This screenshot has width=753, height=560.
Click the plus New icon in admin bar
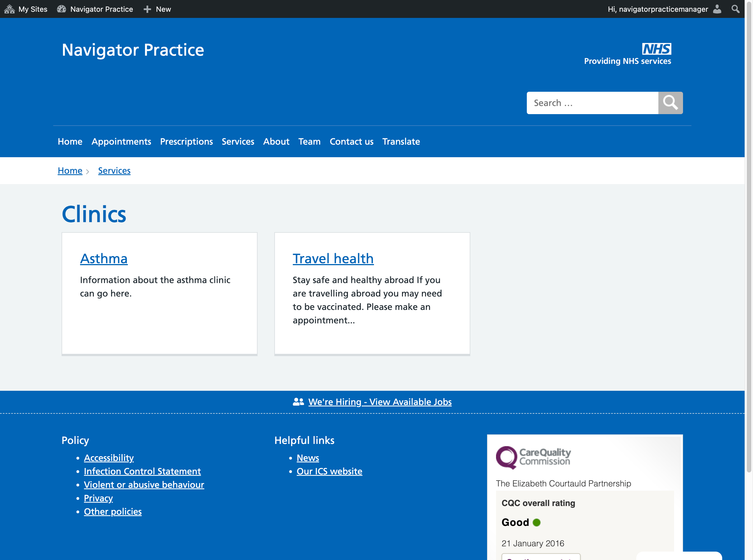point(147,9)
